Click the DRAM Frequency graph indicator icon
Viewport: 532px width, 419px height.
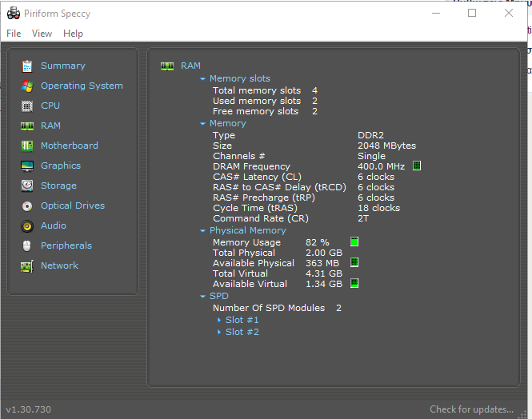417,166
